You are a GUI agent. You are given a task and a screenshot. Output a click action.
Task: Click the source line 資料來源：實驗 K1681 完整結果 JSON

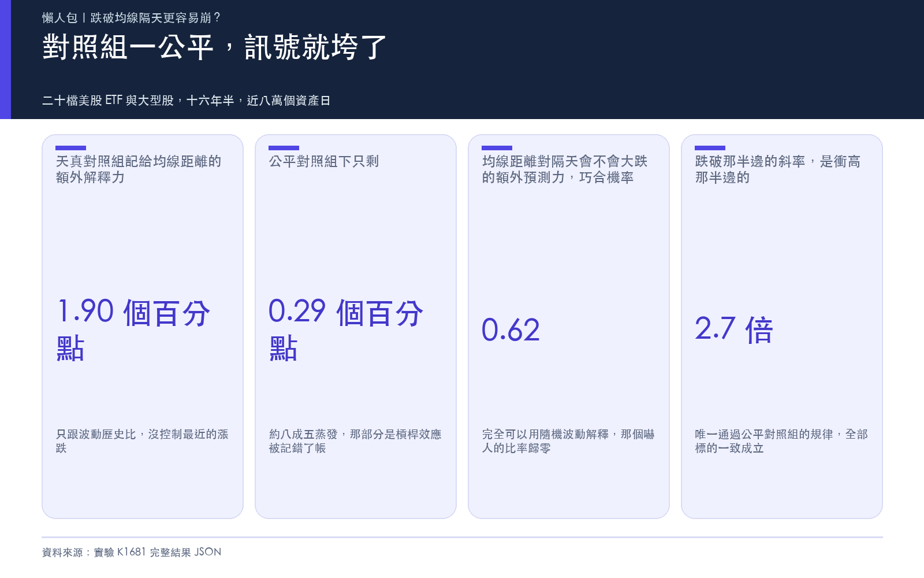coord(132,552)
